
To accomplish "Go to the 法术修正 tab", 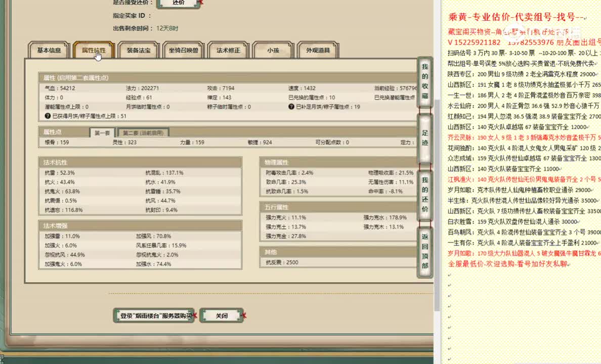I will point(228,50).
